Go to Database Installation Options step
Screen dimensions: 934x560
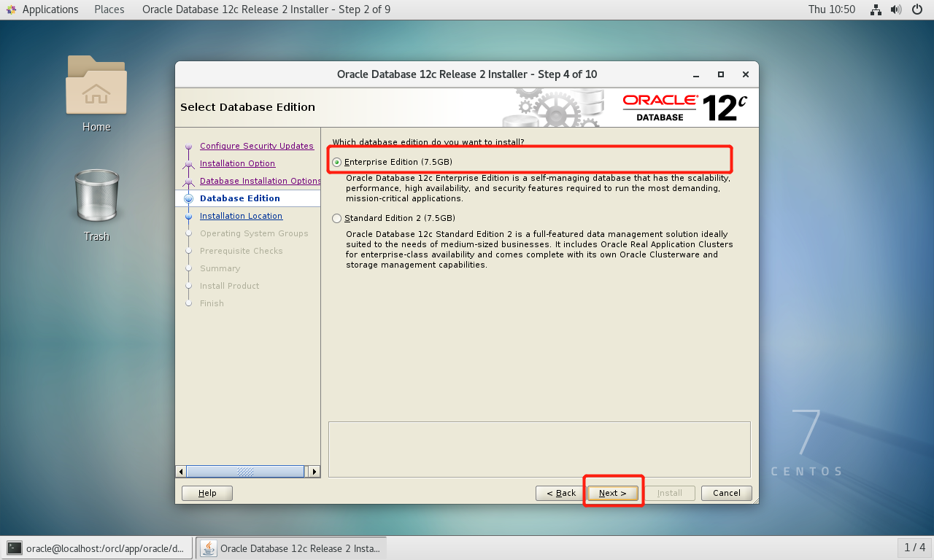pyautogui.click(x=260, y=181)
